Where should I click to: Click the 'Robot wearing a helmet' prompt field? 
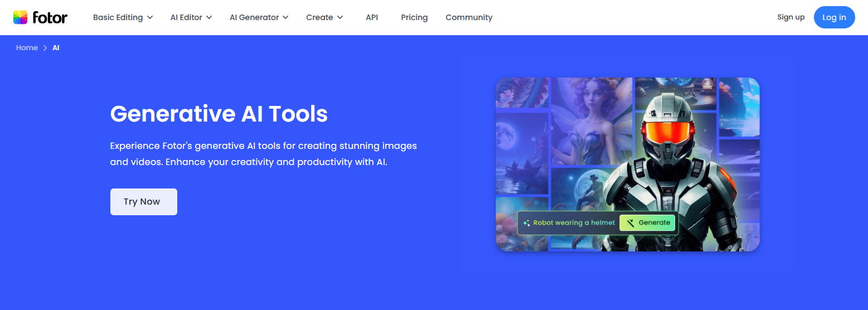(574, 223)
